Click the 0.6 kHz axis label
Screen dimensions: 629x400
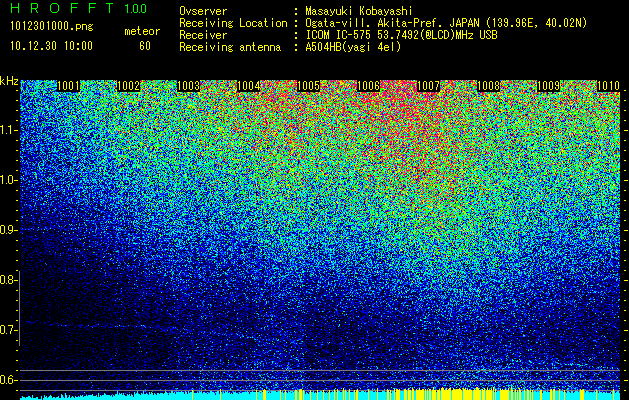[x=8, y=380]
